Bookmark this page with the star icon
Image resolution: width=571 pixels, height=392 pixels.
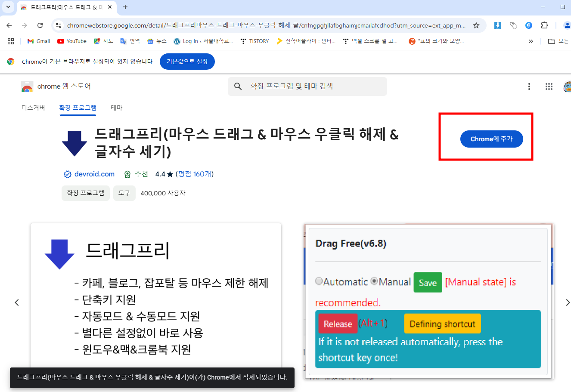pyautogui.click(x=476, y=25)
